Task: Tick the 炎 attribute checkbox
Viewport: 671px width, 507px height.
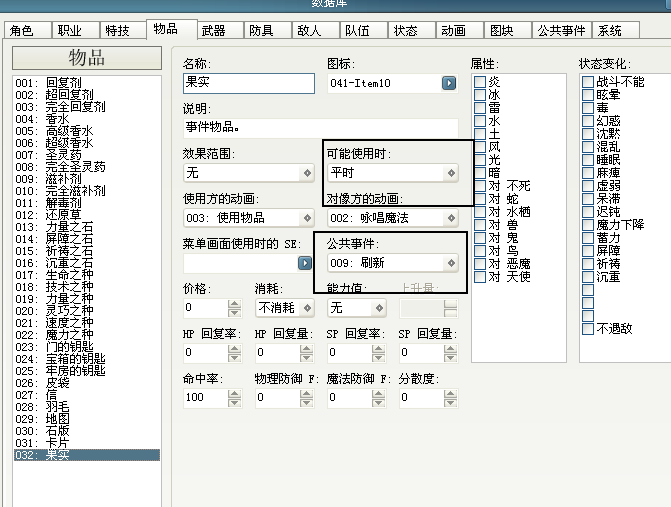Action: 480,82
